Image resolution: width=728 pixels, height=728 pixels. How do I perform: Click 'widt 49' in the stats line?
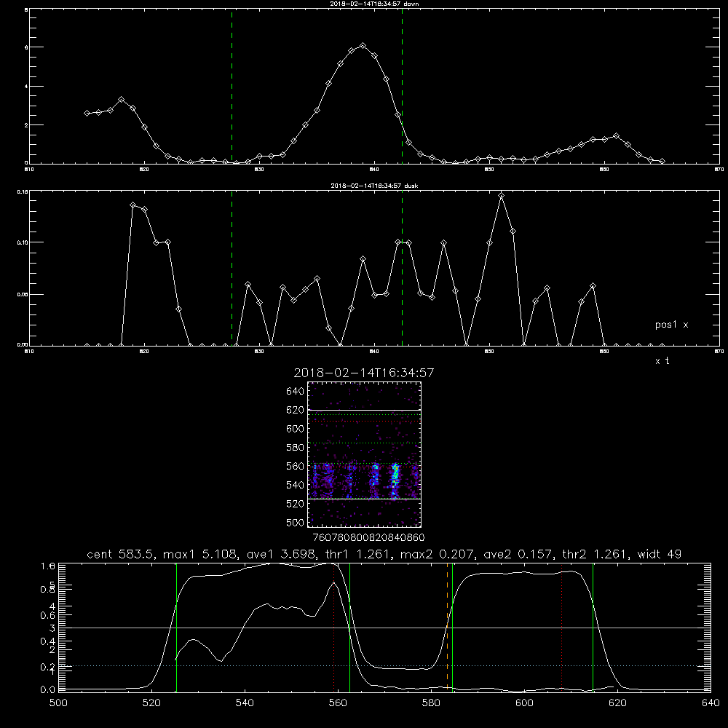pos(660,554)
